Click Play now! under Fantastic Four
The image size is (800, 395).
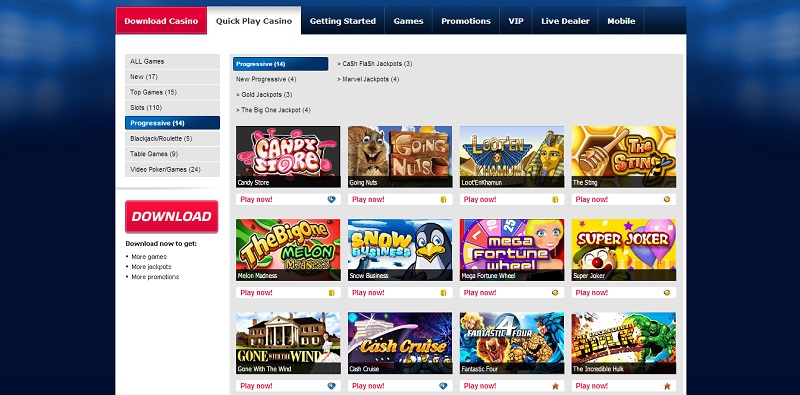click(480, 386)
